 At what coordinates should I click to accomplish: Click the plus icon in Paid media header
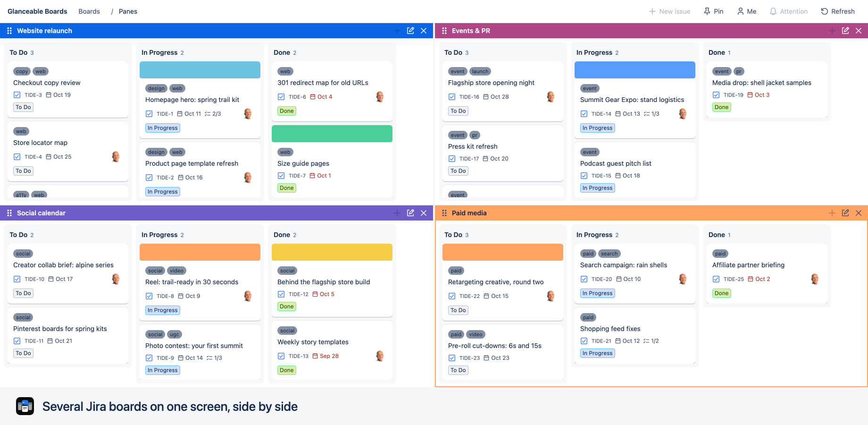(x=832, y=213)
